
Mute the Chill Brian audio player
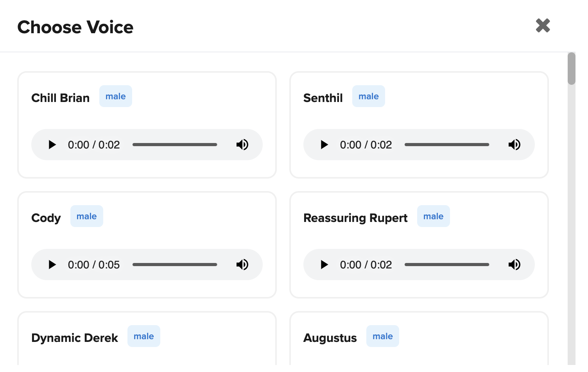(242, 145)
